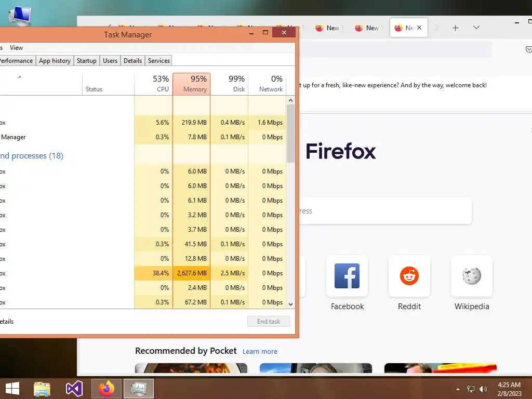Screen dimensions: 532x399
Task: Click the scrollbar up arrow in process list
Action: click(x=290, y=100)
